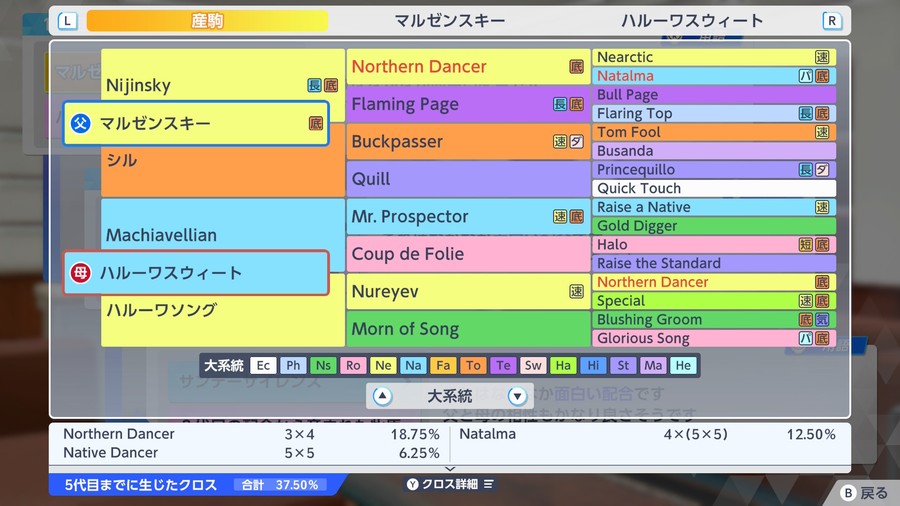Select the dam ハルーワスウィート box
The height and width of the screenshot is (506, 900).
(196, 273)
